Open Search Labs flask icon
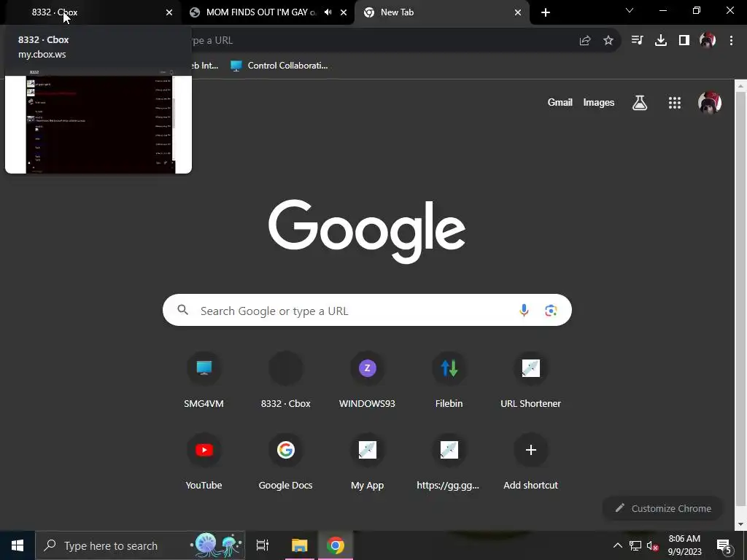The width and height of the screenshot is (747, 560). pos(639,102)
